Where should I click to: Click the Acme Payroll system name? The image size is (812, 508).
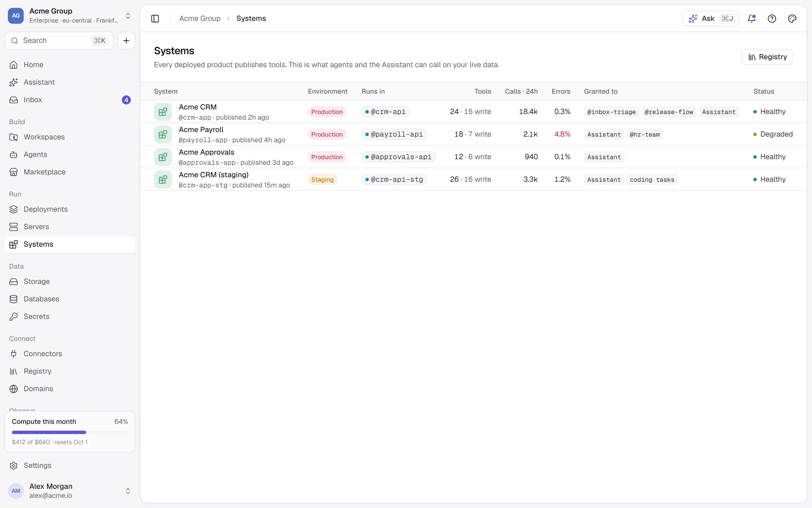[x=201, y=130]
